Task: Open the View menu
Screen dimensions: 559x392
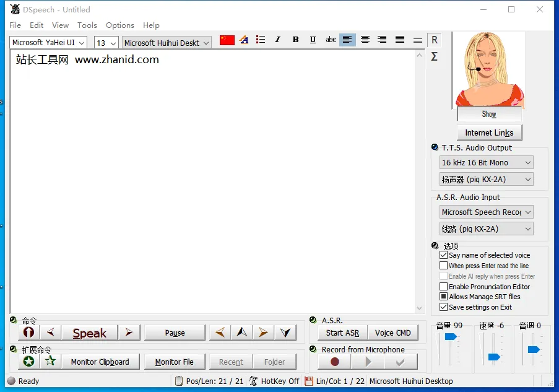Action: 60,25
